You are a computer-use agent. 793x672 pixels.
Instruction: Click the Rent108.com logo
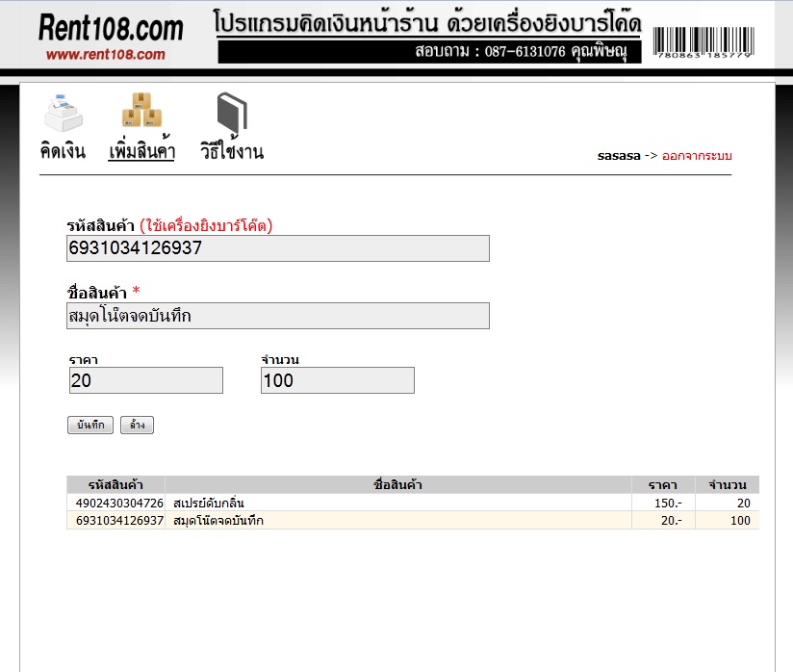coord(111,27)
